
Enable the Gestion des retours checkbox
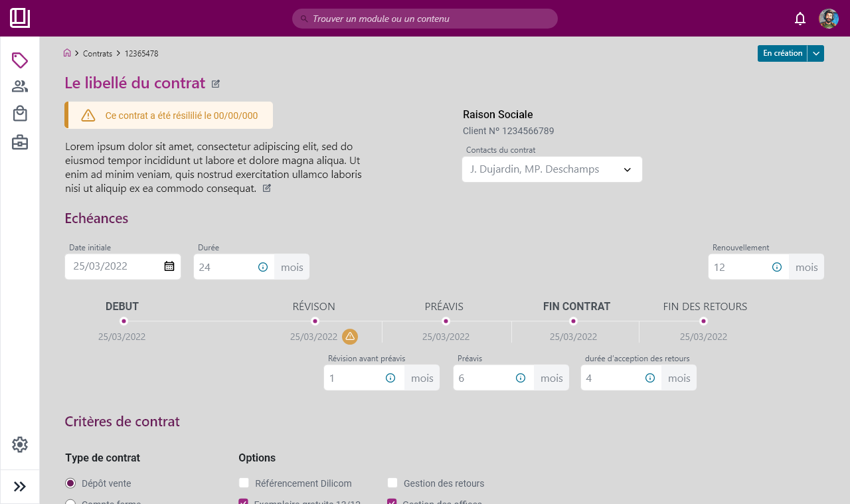point(392,483)
